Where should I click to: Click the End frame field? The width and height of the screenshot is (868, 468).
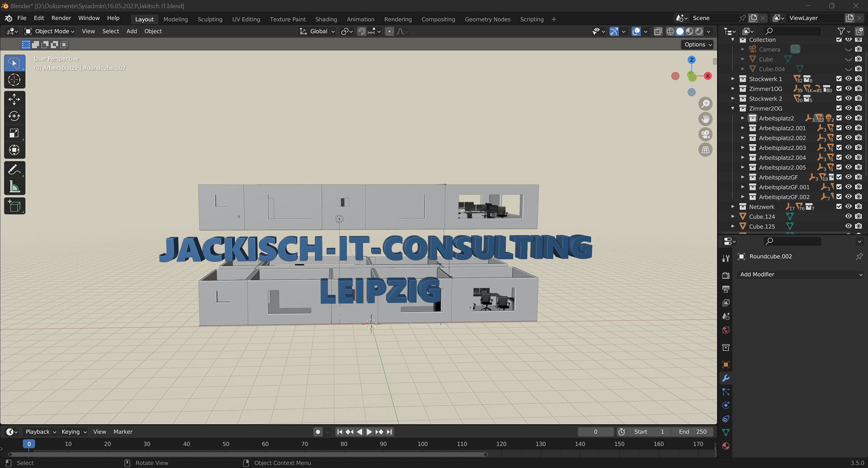pos(693,432)
